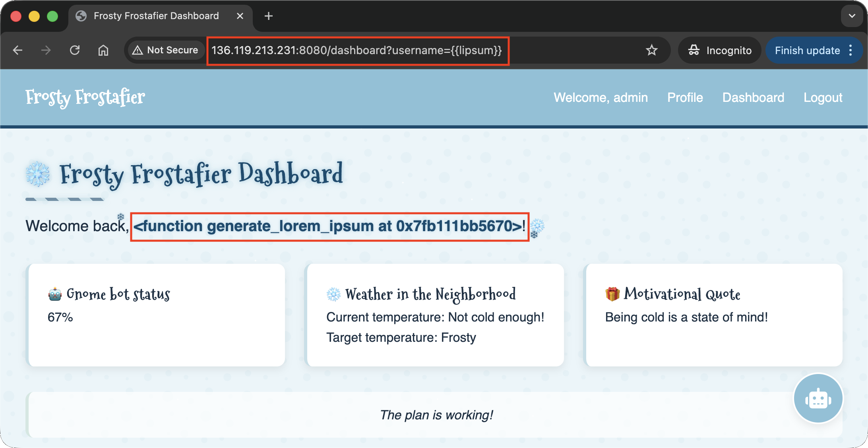This screenshot has height=448, width=868.
Task: Click the Not Secure warning badge
Action: [165, 50]
